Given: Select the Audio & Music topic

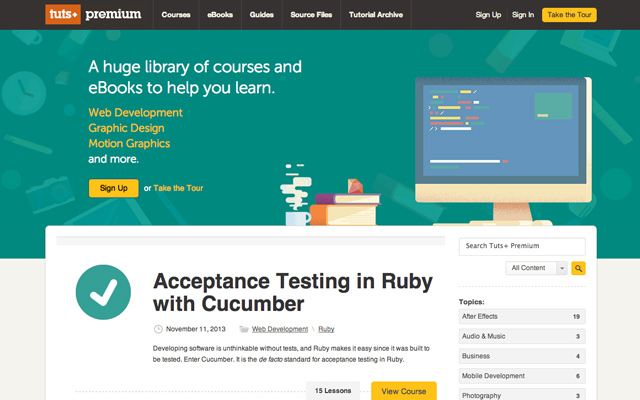Looking at the screenshot, I should pyautogui.click(x=522, y=336).
